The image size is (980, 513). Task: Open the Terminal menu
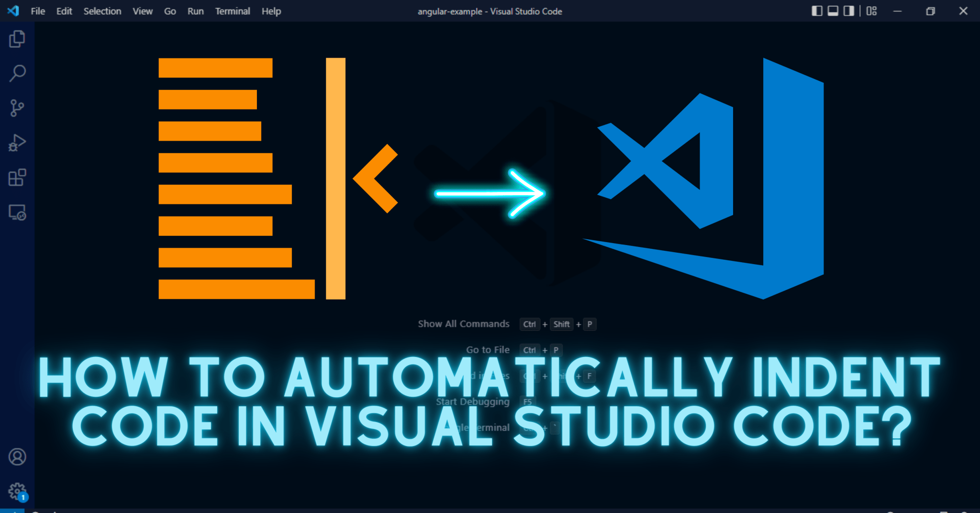pos(233,11)
